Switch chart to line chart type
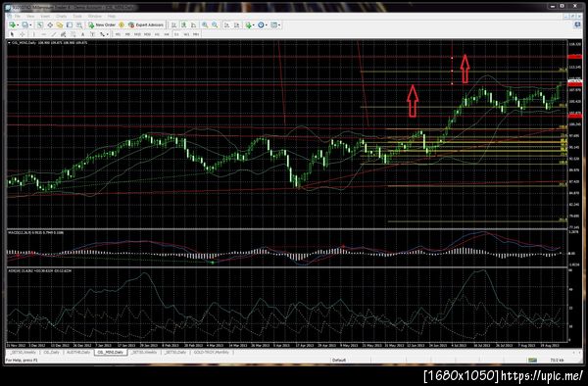 193,24
